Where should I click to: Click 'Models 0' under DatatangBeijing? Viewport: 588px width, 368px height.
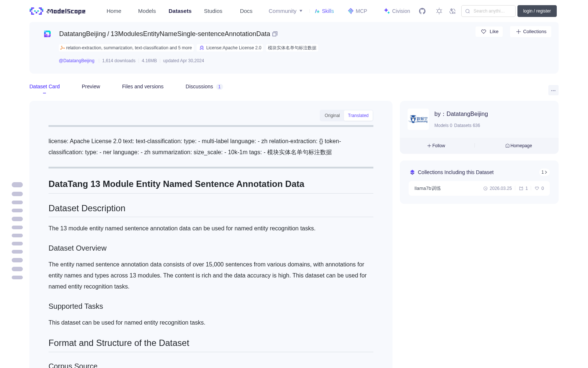pos(443,125)
